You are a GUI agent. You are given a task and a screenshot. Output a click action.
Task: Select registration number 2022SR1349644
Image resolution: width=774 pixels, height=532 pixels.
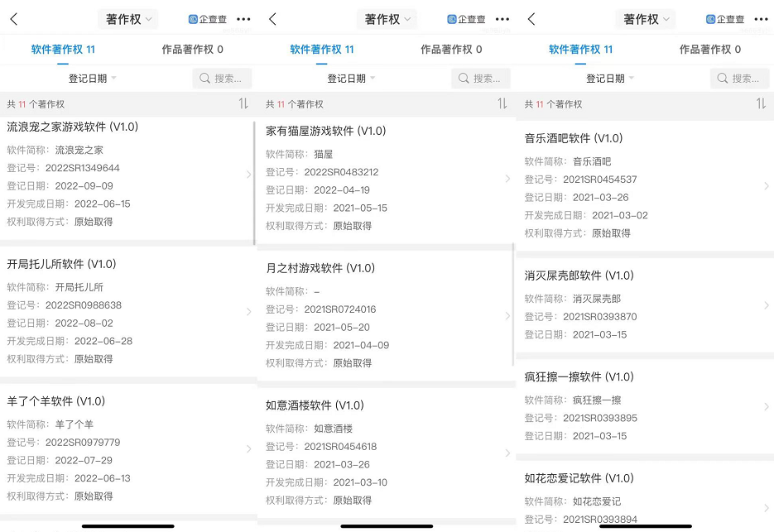[x=83, y=168]
